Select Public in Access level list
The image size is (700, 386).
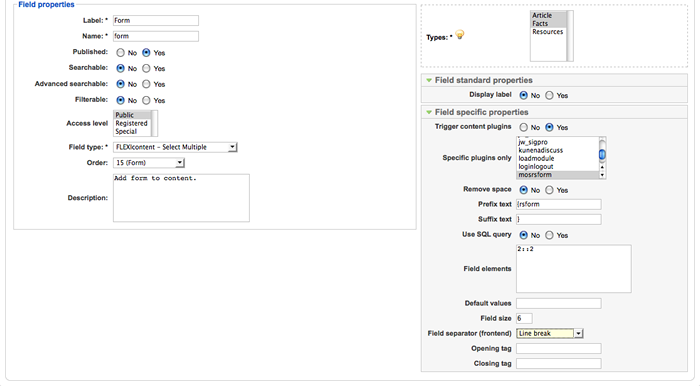(x=133, y=115)
